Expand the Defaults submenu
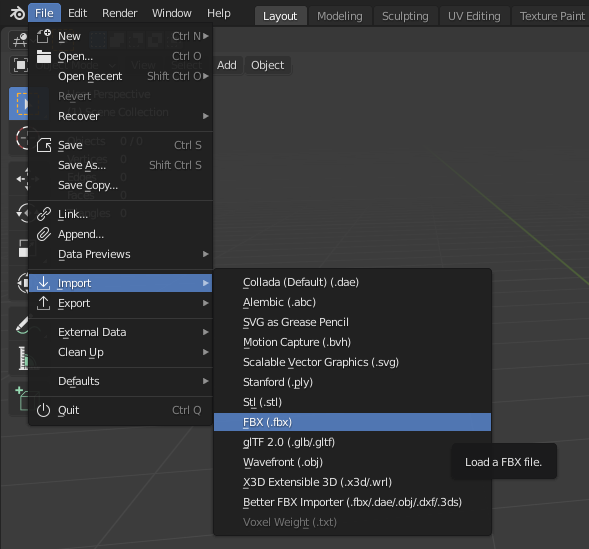The width and height of the screenshot is (589, 549). click(x=121, y=381)
